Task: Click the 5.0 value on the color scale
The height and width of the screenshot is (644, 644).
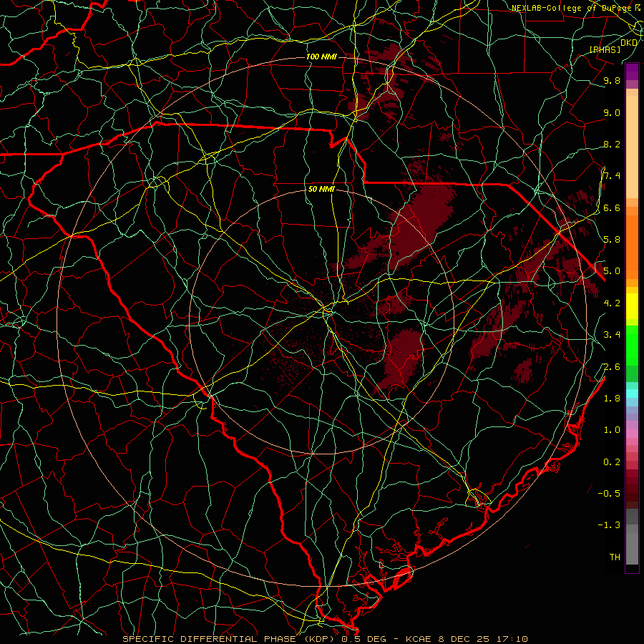Action: coord(612,271)
